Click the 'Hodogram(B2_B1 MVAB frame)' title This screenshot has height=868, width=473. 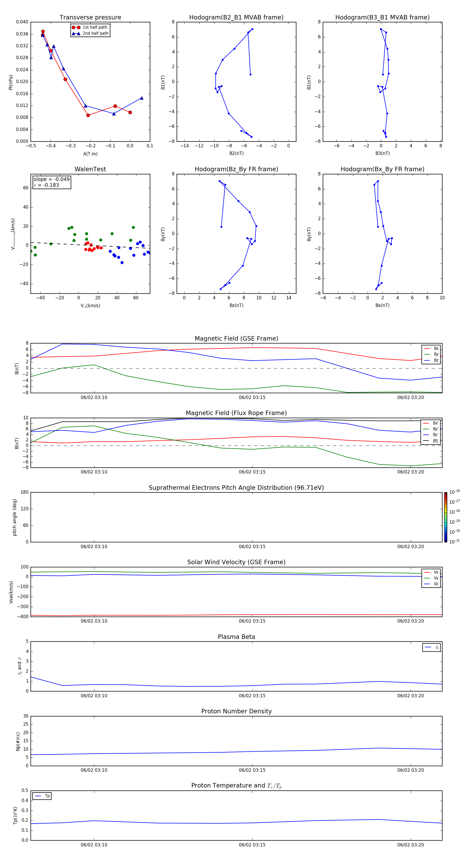tap(236, 18)
